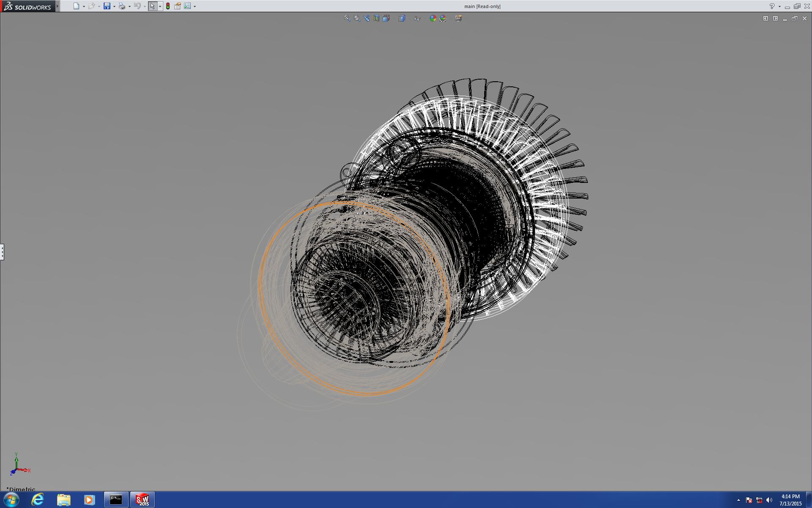The width and height of the screenshot is (812, 508).
Task: Select the Zoom to Area tool
Action: [x=357, y=18]
